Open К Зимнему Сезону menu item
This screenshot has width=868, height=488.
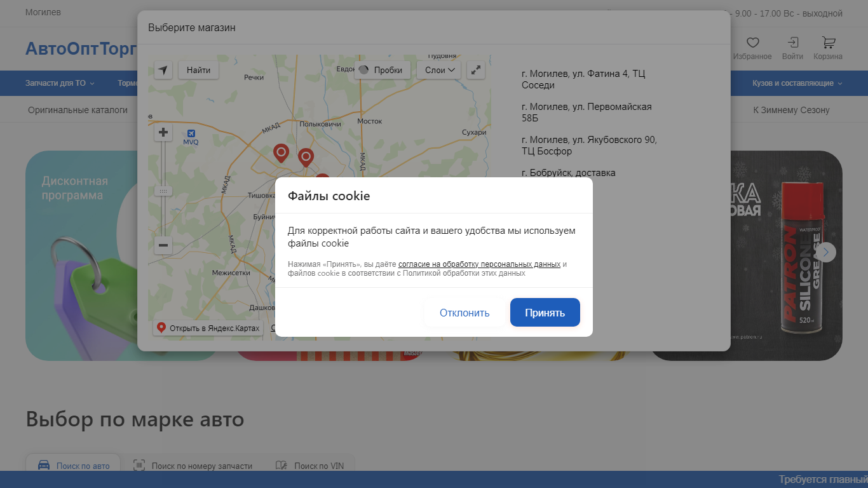(791, 110)
